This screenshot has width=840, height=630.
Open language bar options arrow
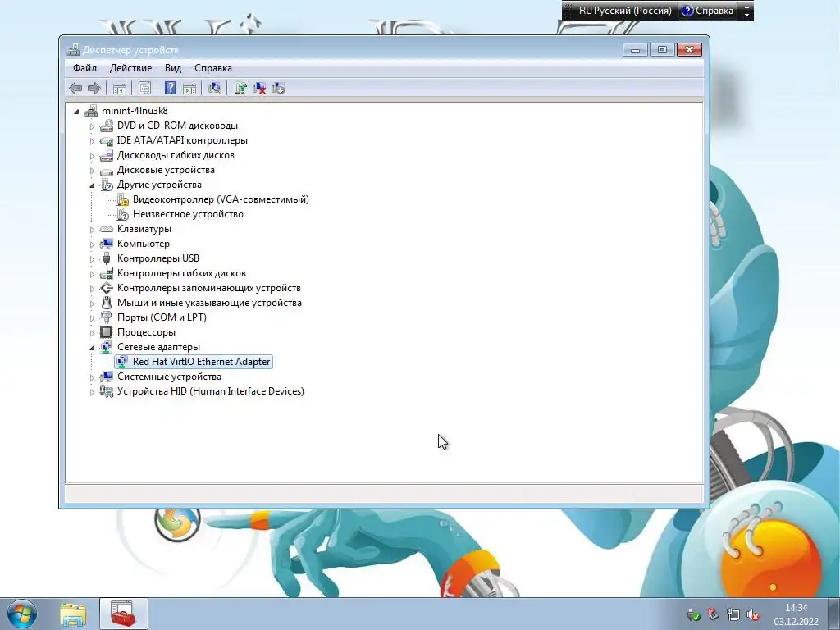click(x=746, y=15)
